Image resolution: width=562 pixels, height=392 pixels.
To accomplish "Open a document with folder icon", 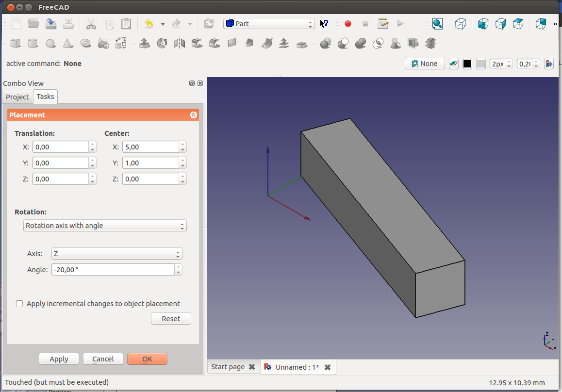I will pos(33,24).
